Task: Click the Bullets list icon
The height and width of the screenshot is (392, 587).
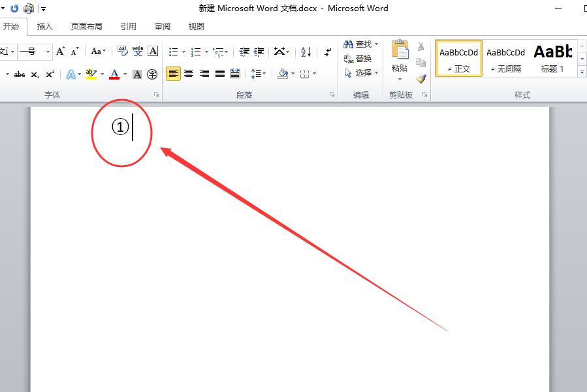Action: point(173,52)
